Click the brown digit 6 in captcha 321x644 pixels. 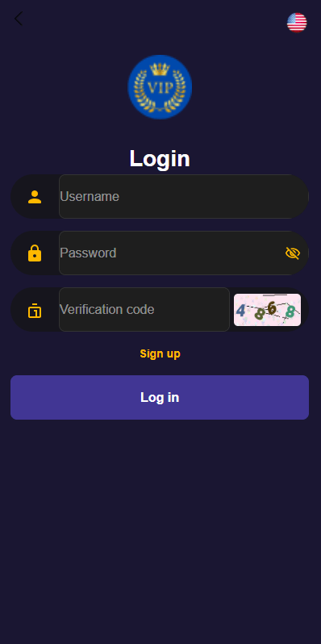click(272, 307)
